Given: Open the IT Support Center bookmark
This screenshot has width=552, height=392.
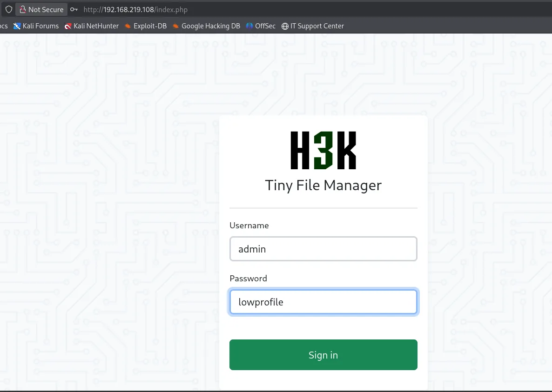Looking at the screenshot, I should pyautogui.click(x=313, y=26).
